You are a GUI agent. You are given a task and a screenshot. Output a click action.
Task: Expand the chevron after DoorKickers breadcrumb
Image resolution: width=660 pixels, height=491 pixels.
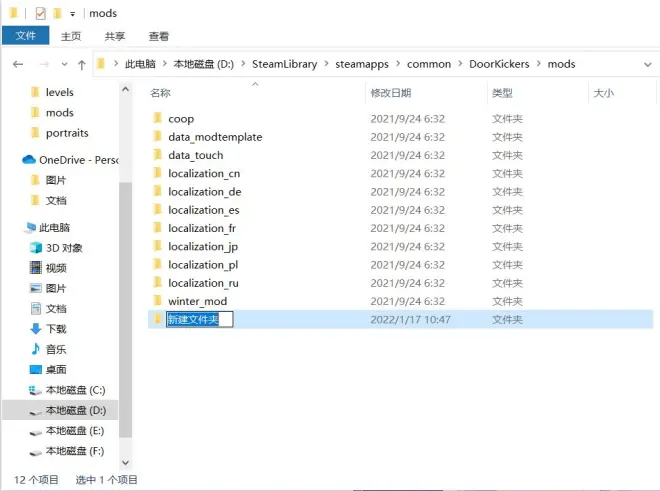point(538,64)
